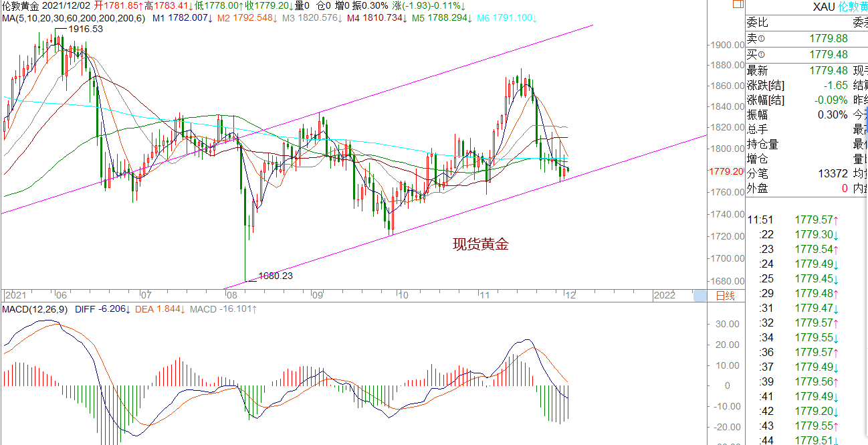Click the :23 tick row price 1779.54

[x=814, y=249]
